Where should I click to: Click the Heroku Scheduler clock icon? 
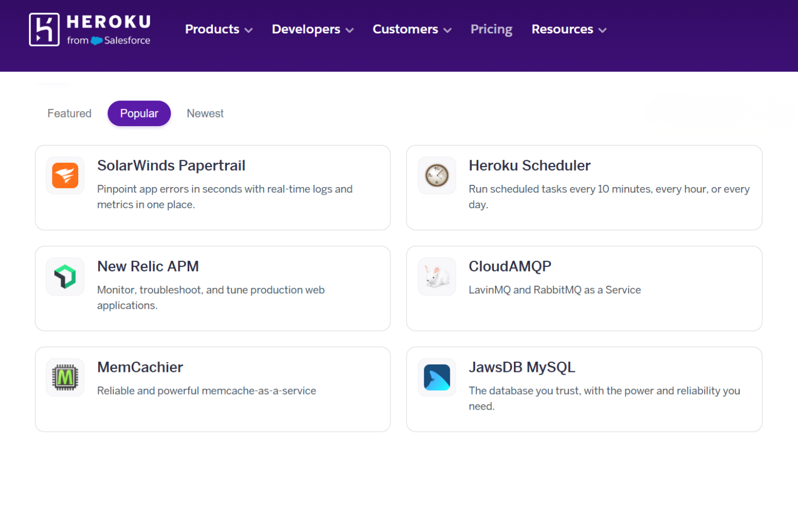[x=437, y=175]
